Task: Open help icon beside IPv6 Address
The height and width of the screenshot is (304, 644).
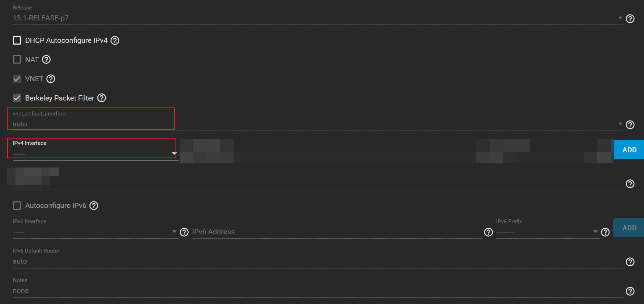Action: tap(488, 232)
